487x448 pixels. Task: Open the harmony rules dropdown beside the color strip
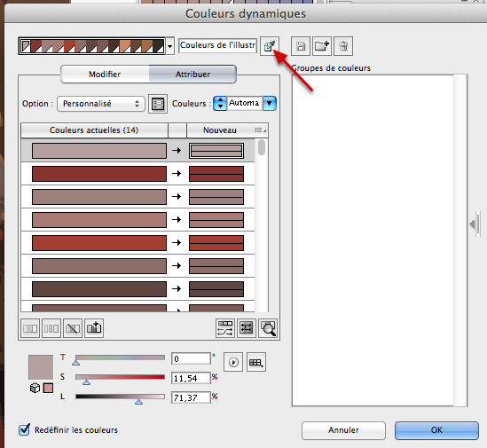click(x=170, y=47)
